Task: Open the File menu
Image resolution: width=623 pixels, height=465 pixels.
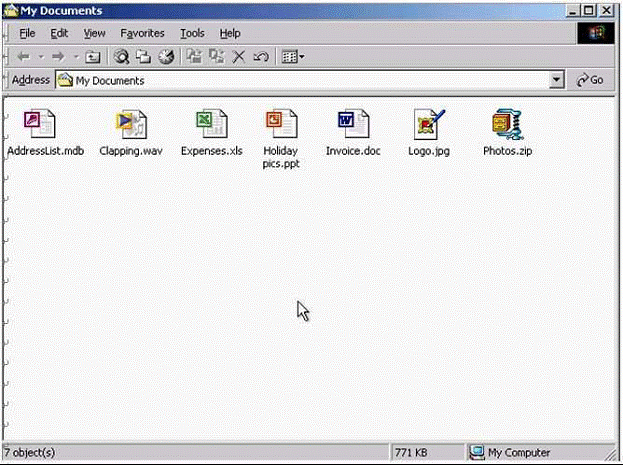Action: (27, 33)
